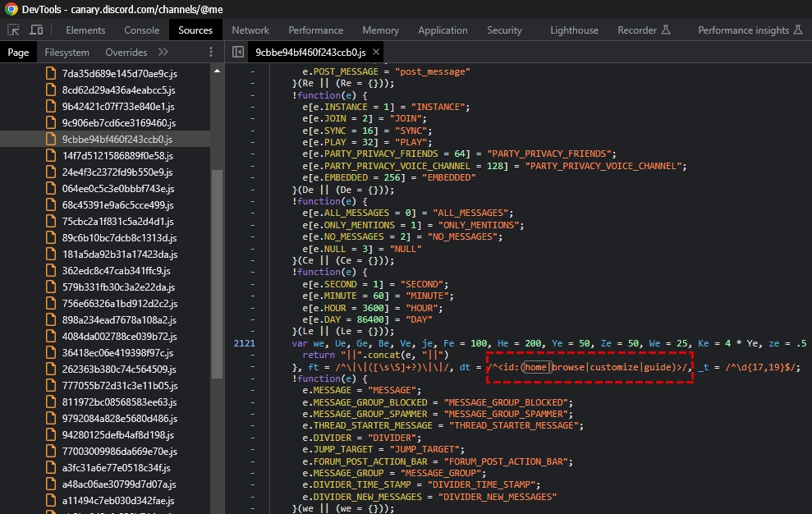
Task: Click the file icon beside 7da35d689e145d70ae9c.js
Action: point(51,73)
